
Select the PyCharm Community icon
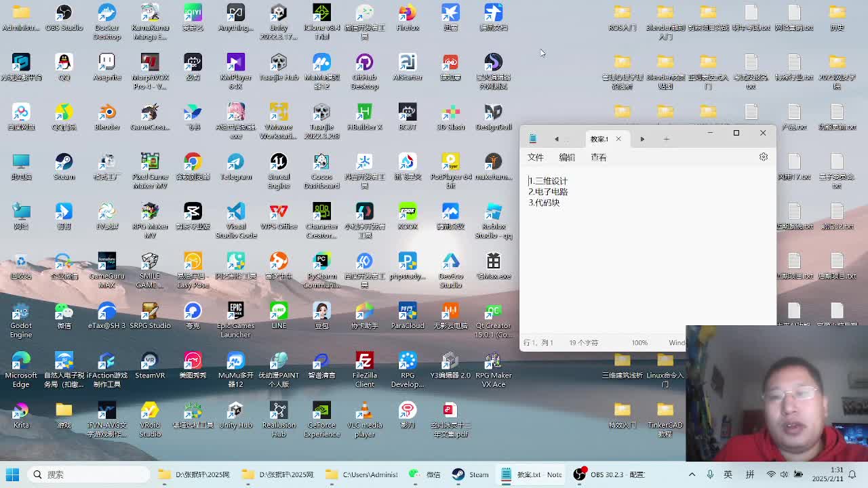[x=321, y=270]
